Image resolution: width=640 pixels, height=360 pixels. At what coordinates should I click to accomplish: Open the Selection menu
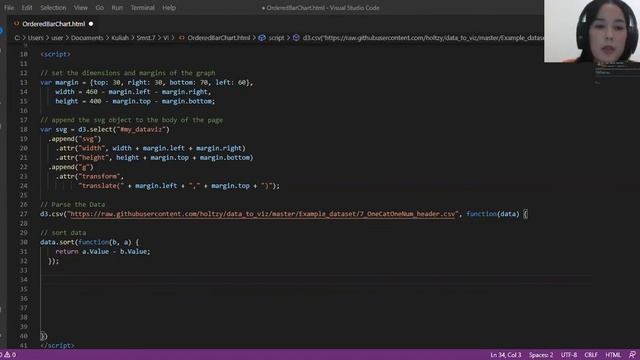[53, 8]
